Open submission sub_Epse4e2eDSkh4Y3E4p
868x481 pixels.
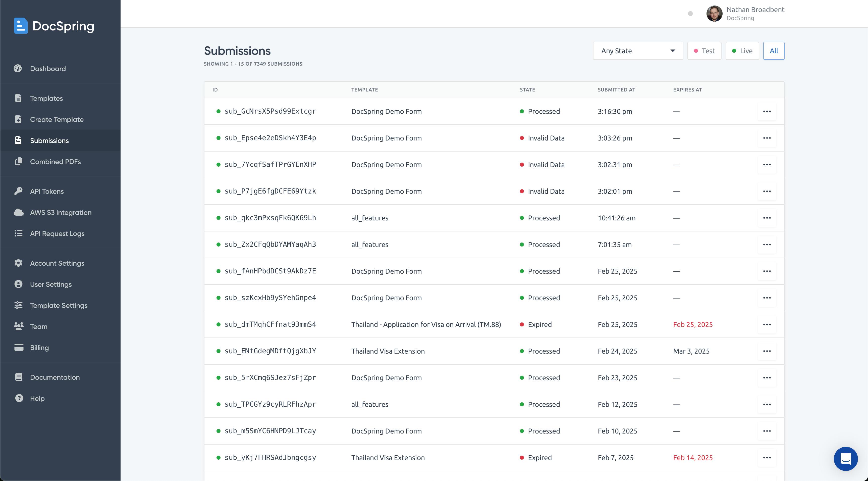tap(270, 138)
